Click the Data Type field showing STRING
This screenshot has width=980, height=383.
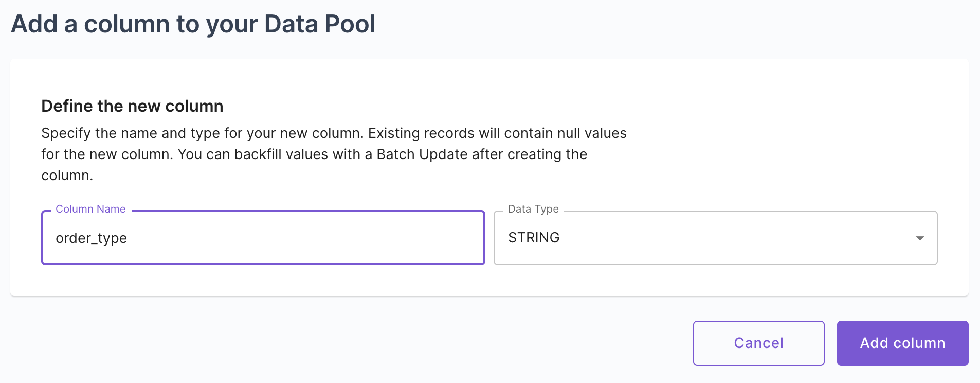click(x=715, y=238)
